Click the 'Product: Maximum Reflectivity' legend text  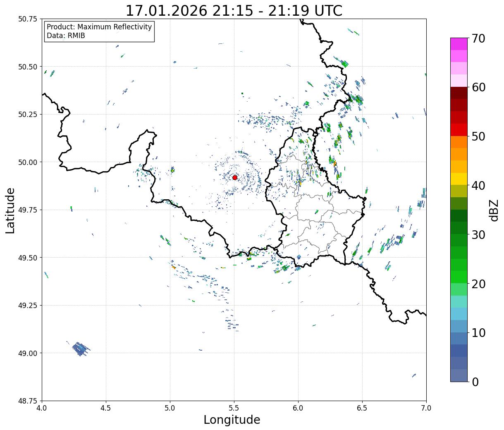click(99, 27)
